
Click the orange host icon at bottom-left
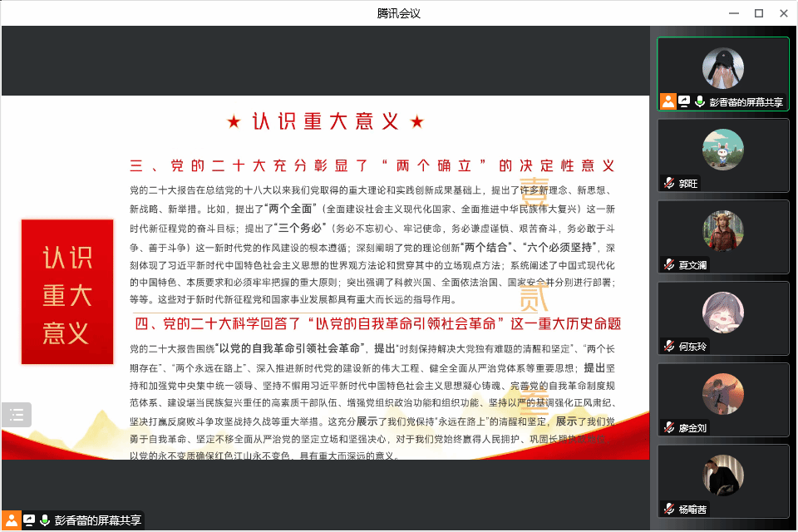point(10,520)
